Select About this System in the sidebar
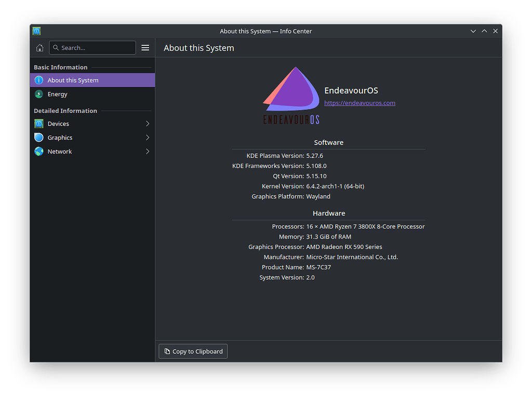The width and height of the screenshot is (532, 397). (73, 80)
